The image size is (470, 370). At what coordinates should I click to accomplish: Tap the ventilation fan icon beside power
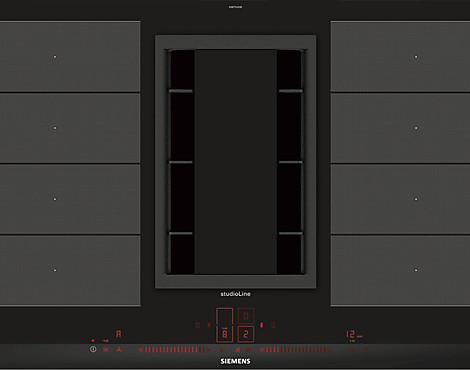click(x=106, y=350)
